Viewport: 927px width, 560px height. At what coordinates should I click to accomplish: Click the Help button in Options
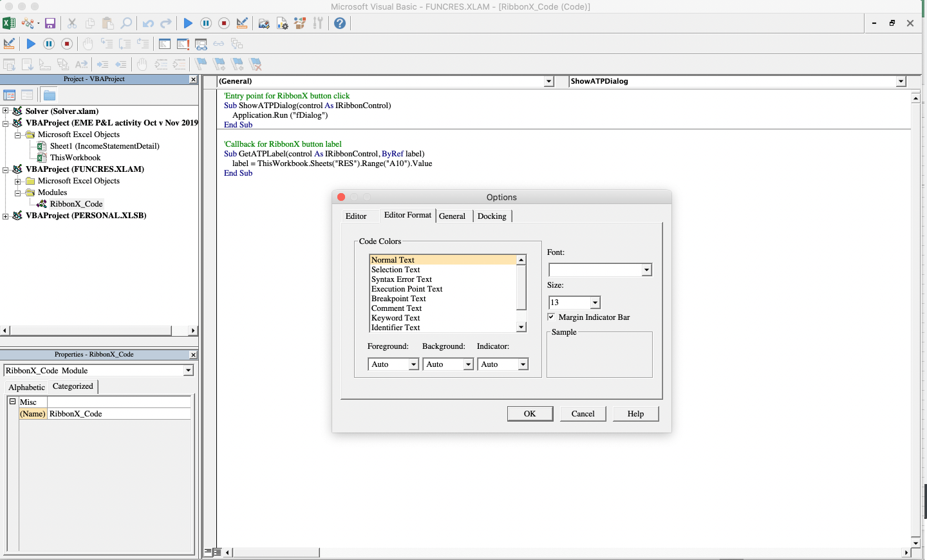coord(635,413)
